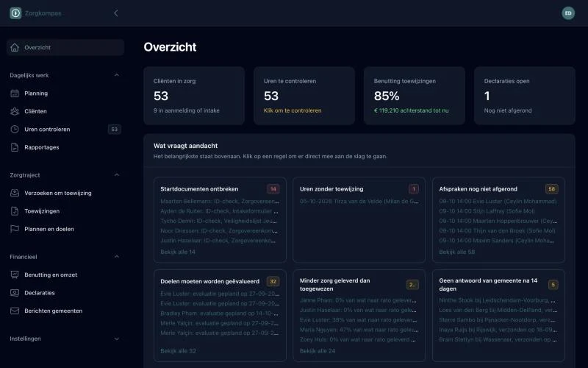Click the Thijn van den Broek appointment row
Image resolution: width=588 pixels, height=368 pixels.
(498, 230)
